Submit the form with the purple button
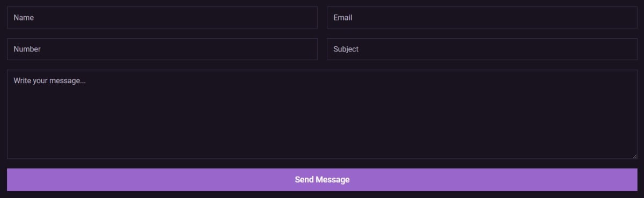Image resolution: width=644 pixels, height=198 pixels. pyautogui.click(x=322, y=180)
